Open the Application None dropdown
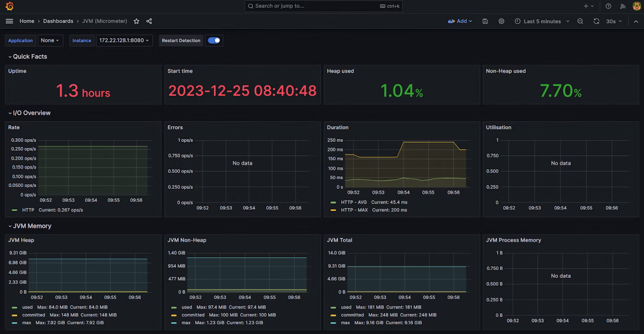644x334 pixels. tap(50, 41)
